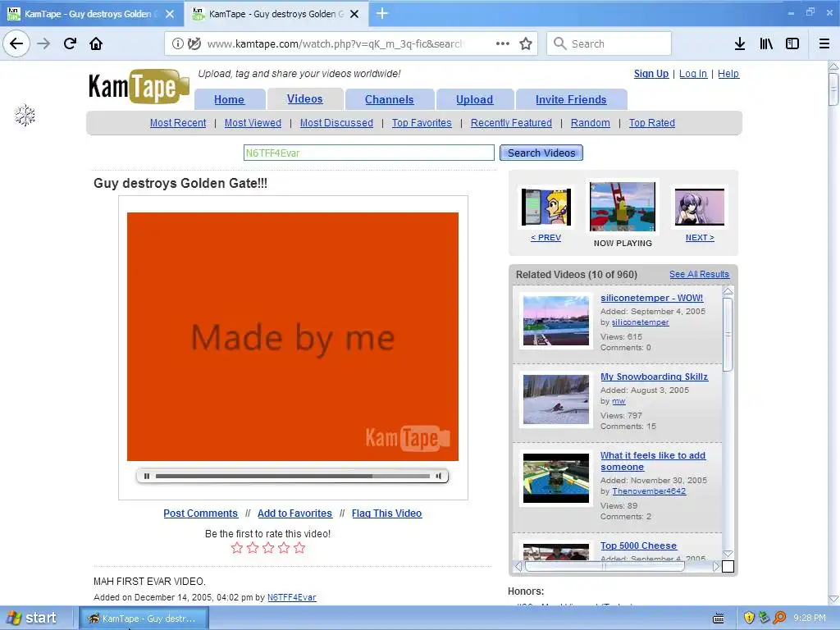Open Thenovember4642 user profile link
Image resolution: width=840 pixels, height=630 pixels.
pyautogui.click(x=649, y=491)
